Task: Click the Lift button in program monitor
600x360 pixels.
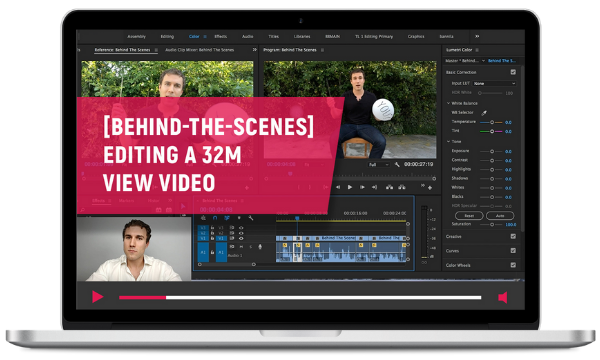Action: point(389,187)
